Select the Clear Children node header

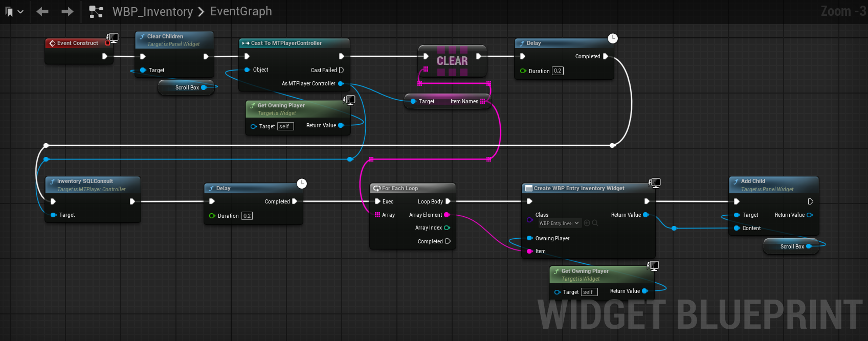(x=174, y=40)
